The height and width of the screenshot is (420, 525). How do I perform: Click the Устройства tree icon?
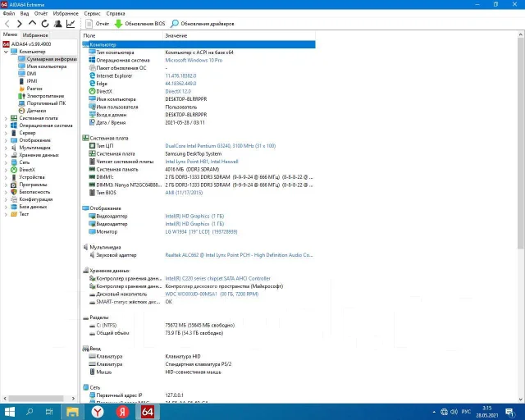(x=14, y=177)
